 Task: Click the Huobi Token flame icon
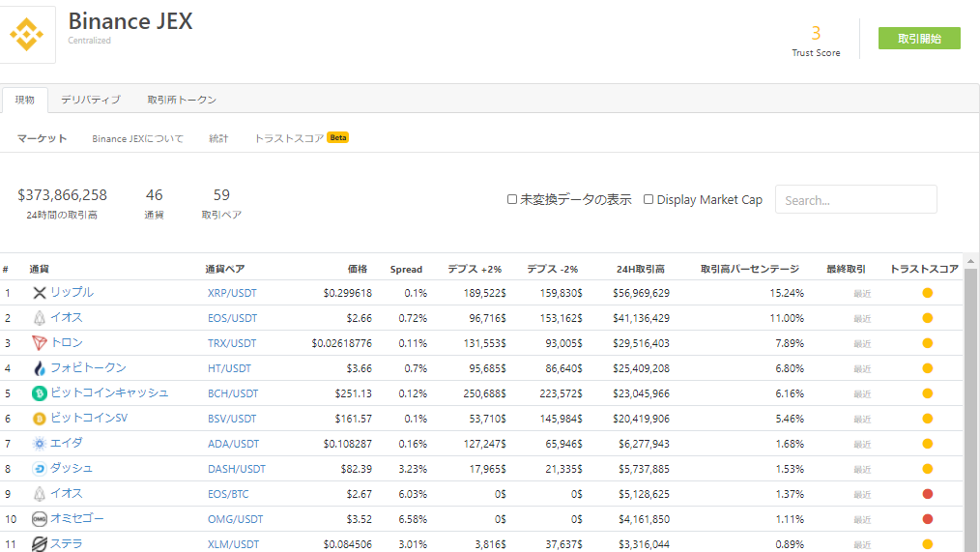[x=40, y=368]
